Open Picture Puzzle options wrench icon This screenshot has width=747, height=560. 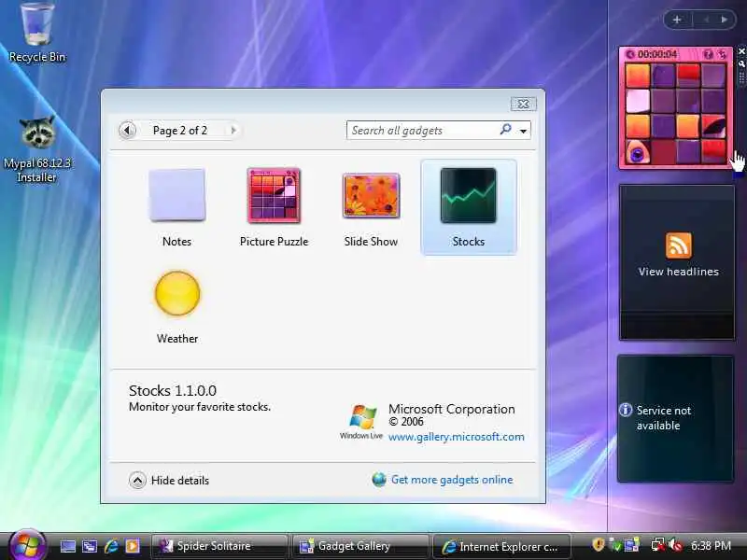[741, 63]
